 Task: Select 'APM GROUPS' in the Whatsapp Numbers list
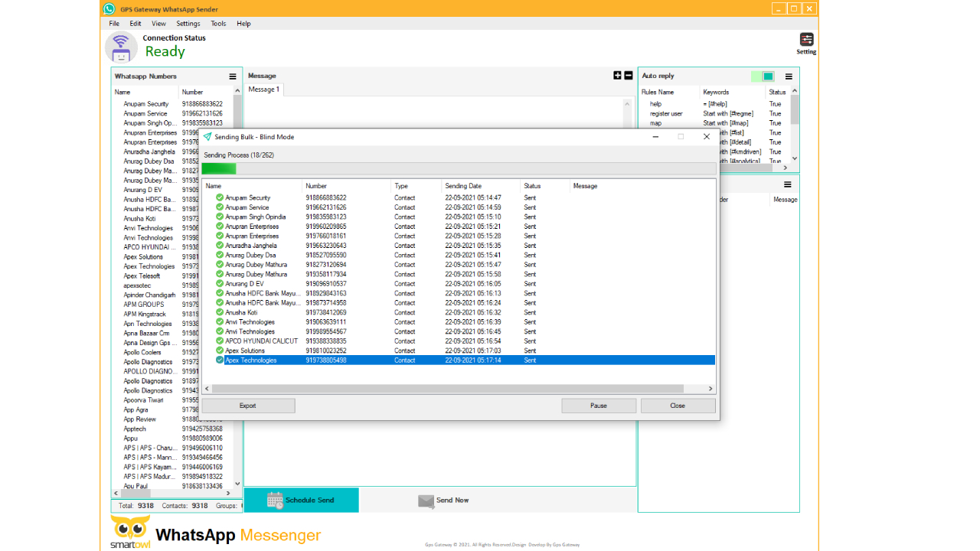[x=144, y=305]
